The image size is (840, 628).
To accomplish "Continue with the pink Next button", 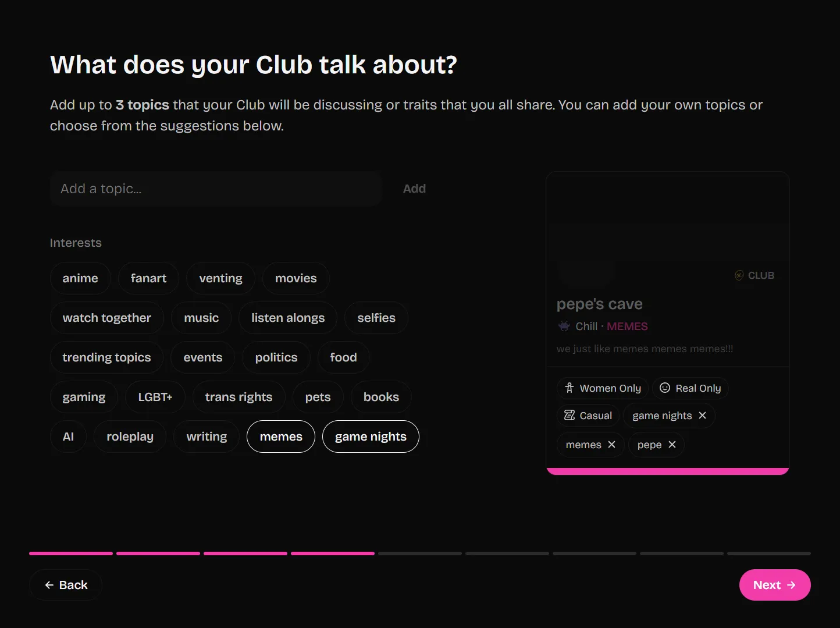I will coord(775,585).
